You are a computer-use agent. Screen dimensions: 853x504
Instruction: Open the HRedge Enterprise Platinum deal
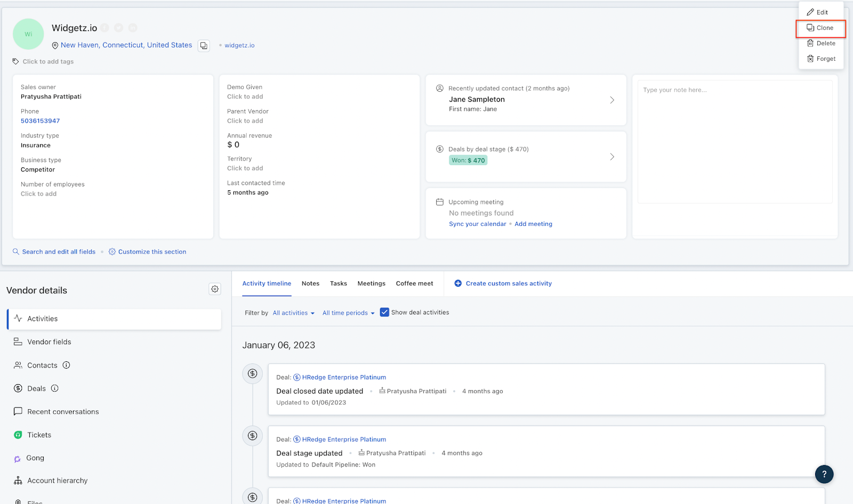pyautogui.click(x=343, y=377)
